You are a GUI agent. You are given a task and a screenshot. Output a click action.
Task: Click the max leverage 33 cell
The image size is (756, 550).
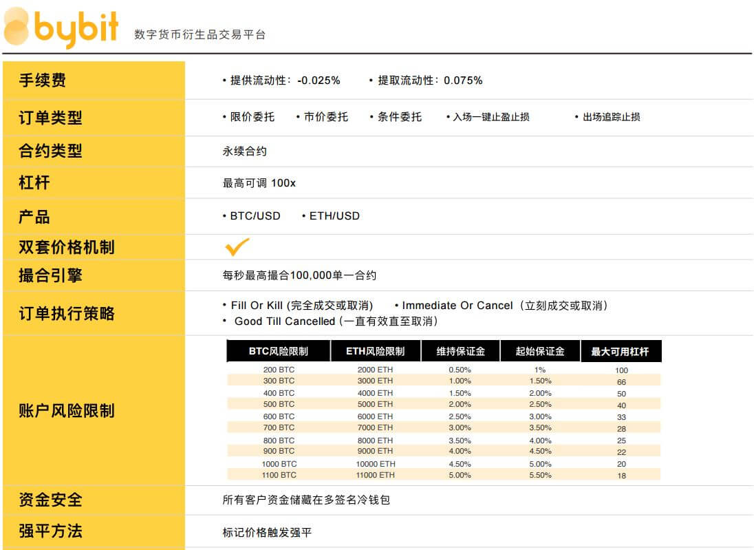coord(621,417)
